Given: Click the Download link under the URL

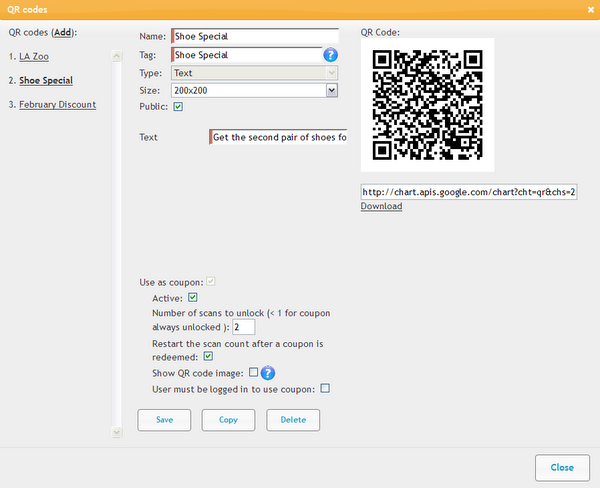Looking at the screenshot, I should (381, 206).
